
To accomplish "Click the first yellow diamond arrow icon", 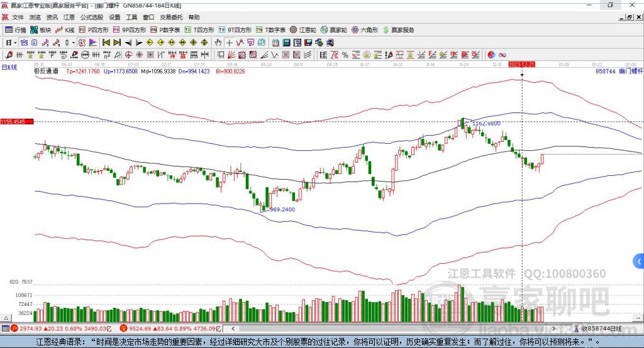I will [x=150, y=43].
